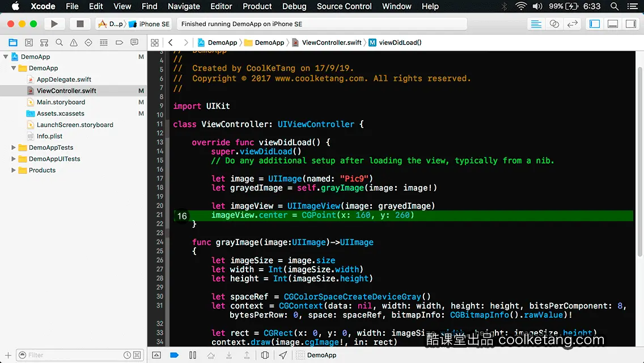This screenshot has width=644, height=363.
Task: Toggle the Navigator panel visibility
Action: click(594, 24)
